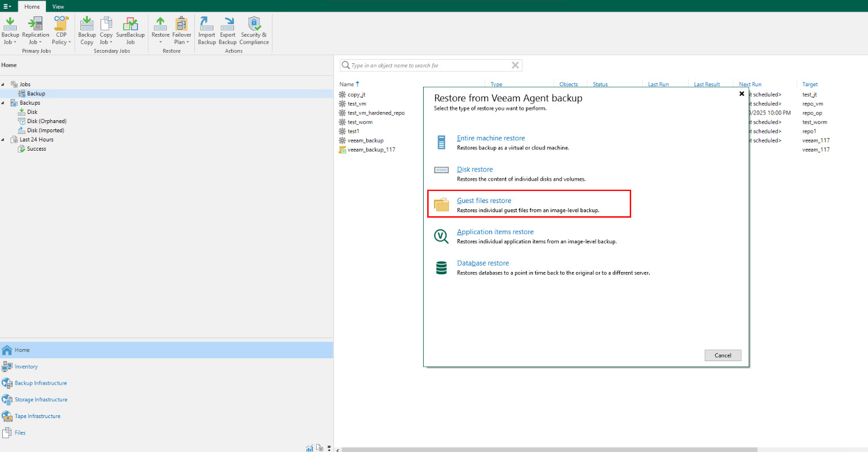This screenshot has width=868, height=452.
Task: Select the Home ribbon tab
Action: tap(32, 7)
